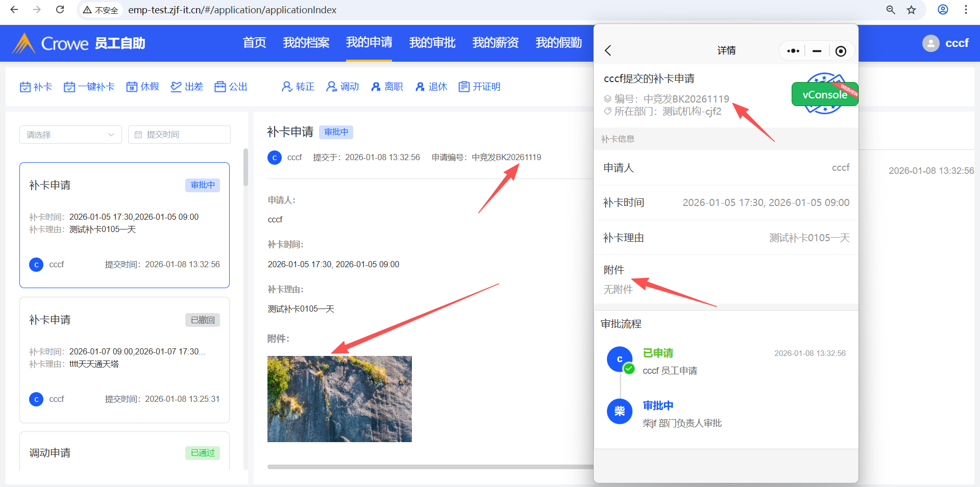Click 申请编号: 中竞发BK20261119 in main detail
This screenshot has width=980, height=487.
[x=486, y=157]
